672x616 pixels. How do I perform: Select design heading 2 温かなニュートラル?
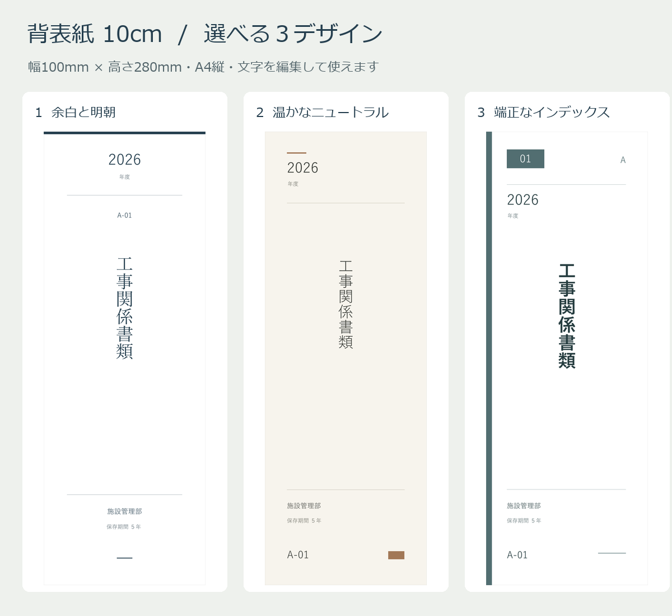click(323, 112)
